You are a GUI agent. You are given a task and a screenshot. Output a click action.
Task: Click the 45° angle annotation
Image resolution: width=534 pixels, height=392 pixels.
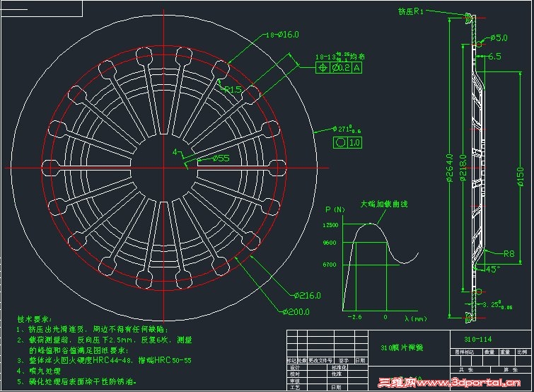[x=492, y=269]
